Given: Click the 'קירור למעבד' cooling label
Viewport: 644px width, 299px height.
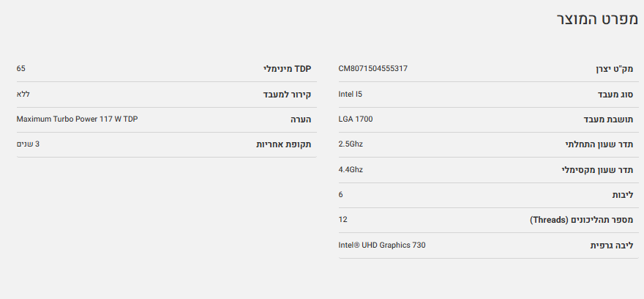Looking at the screenshot, I should coord(287,95).
